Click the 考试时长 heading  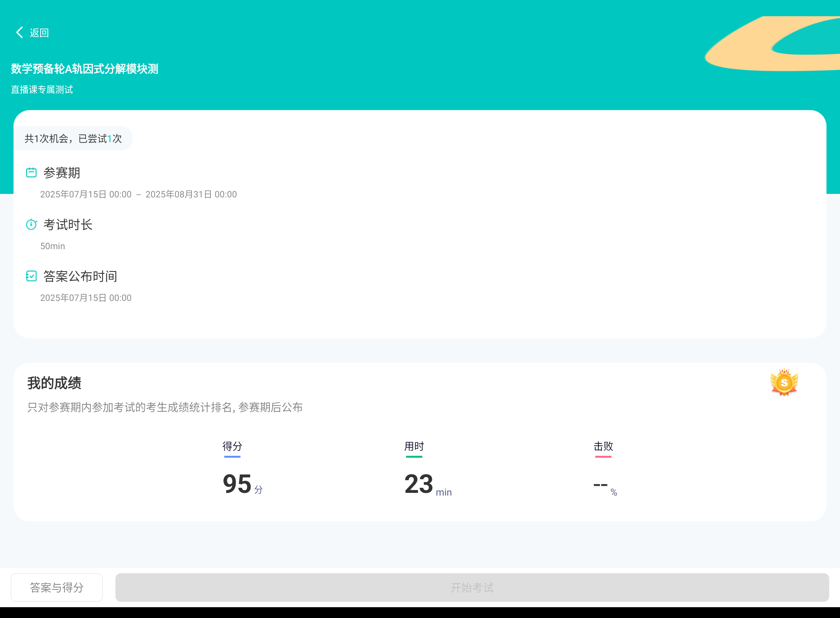pos(68,224)
